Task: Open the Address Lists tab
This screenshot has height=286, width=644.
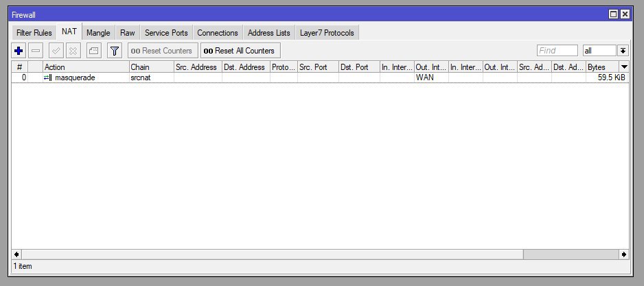Action: [268, 33]
